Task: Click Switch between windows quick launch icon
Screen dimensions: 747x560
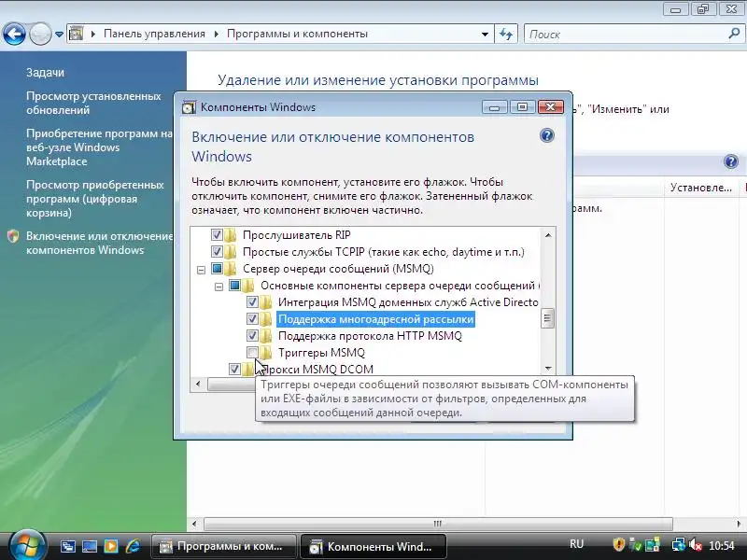Action: 90,546
